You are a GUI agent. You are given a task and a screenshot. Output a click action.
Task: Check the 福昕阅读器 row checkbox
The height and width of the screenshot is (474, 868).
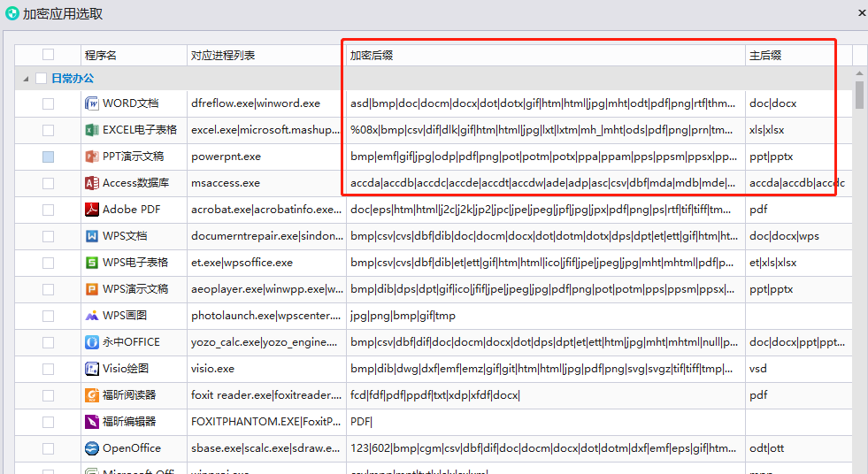coord(48,395)
